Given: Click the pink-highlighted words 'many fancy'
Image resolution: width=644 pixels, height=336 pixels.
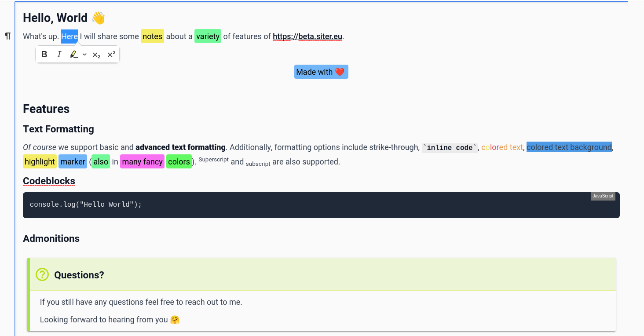Looking at the screenshot, I should pyautogui.click(x=142, y=161).
